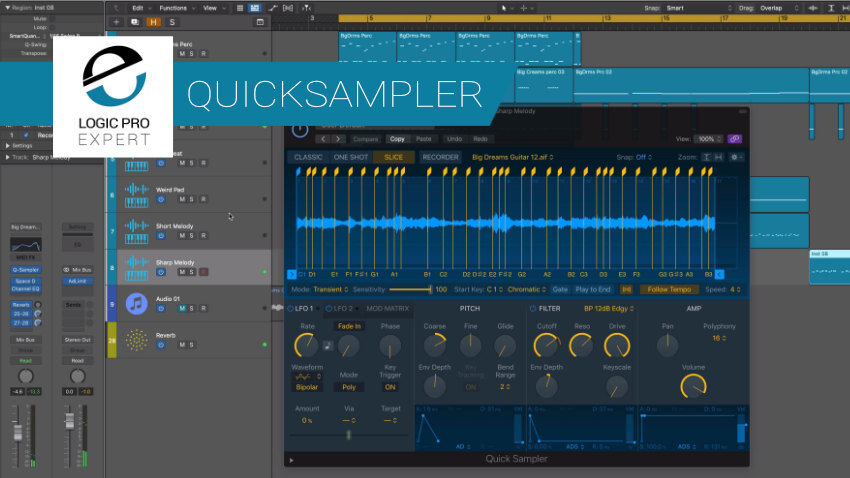The image size is (850, 478).
Task: Click the Reverb track icon
Action: (x=137, y=340)
